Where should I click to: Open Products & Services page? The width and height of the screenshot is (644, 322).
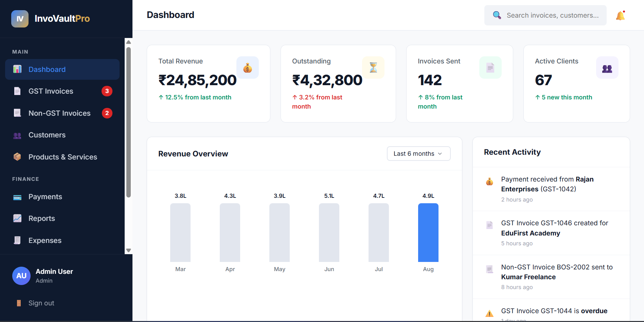pos(62,157)
